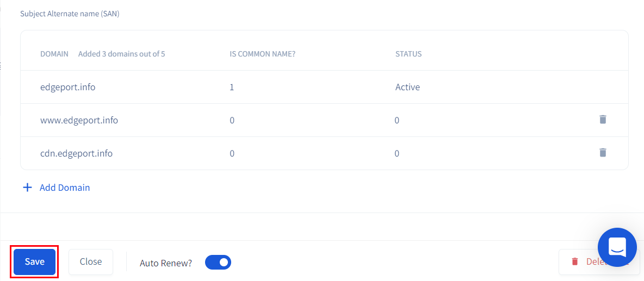Select the www.edgeport.info domain name

tap(79, 120)
